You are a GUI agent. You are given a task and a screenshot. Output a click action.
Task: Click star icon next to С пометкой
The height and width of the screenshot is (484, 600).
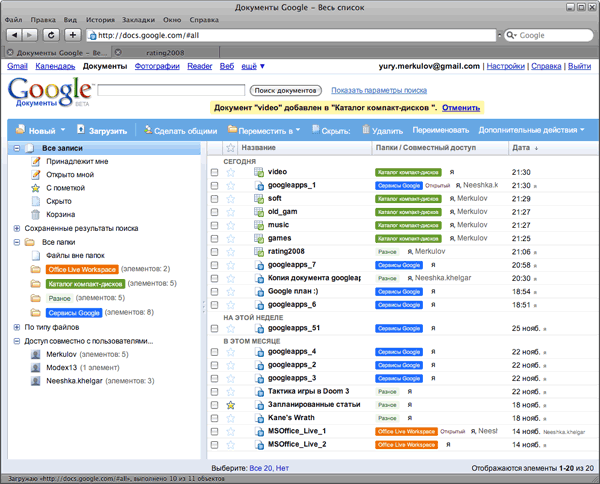[x=35, y=188]
